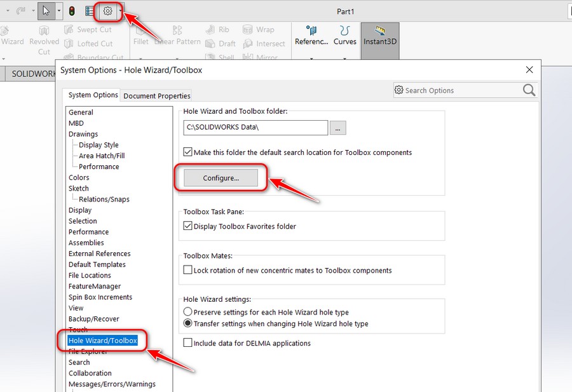
Task: Click the Hole Wizard folder path field
Action: (x=255, y=128)
